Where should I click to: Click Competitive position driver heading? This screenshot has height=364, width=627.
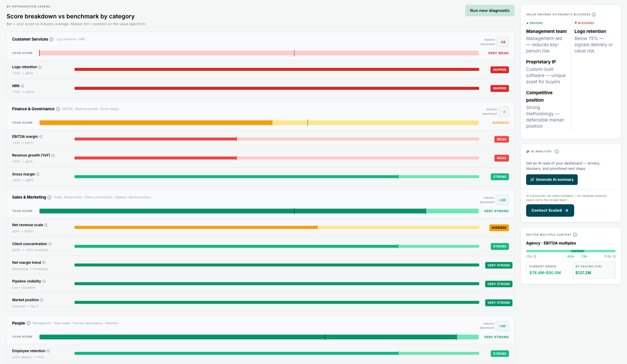coord(539,96)
